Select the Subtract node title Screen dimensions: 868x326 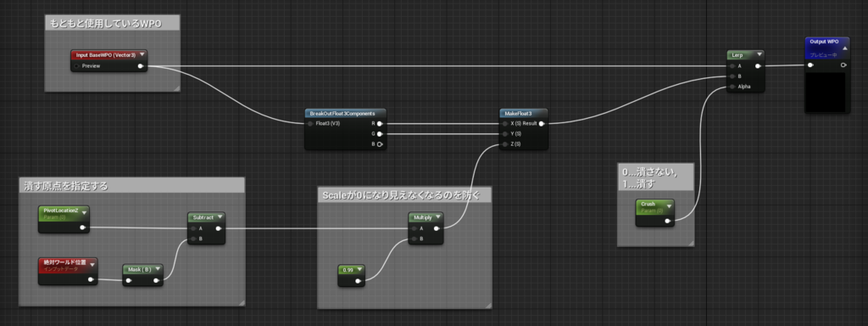coord(203,217)
